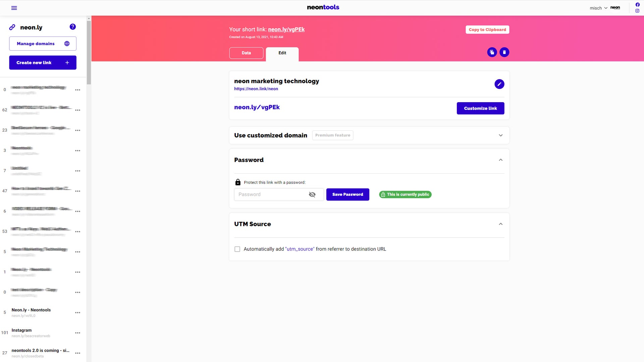Open the Facebook icon in the top right

(637, 4)
